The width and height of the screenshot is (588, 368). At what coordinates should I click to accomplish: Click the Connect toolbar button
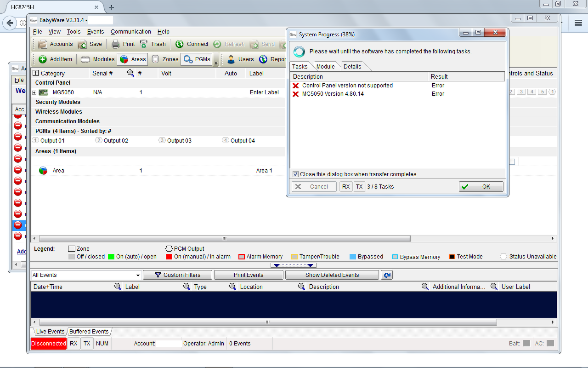tap(192, 44)
